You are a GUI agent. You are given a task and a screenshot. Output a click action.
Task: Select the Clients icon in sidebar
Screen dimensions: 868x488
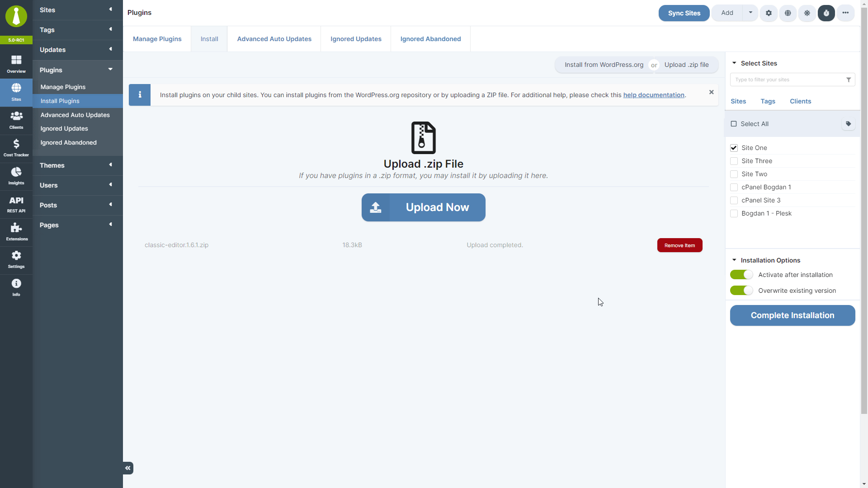coord(16,119)
